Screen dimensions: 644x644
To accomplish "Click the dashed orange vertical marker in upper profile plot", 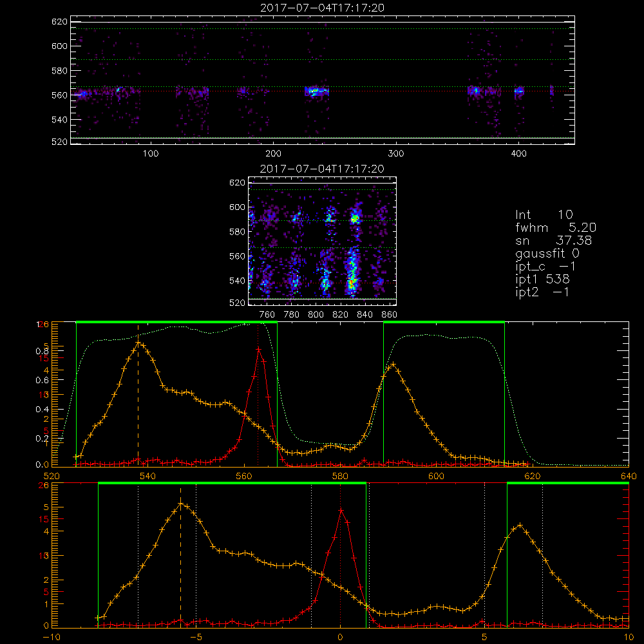I will pos(138,395).
